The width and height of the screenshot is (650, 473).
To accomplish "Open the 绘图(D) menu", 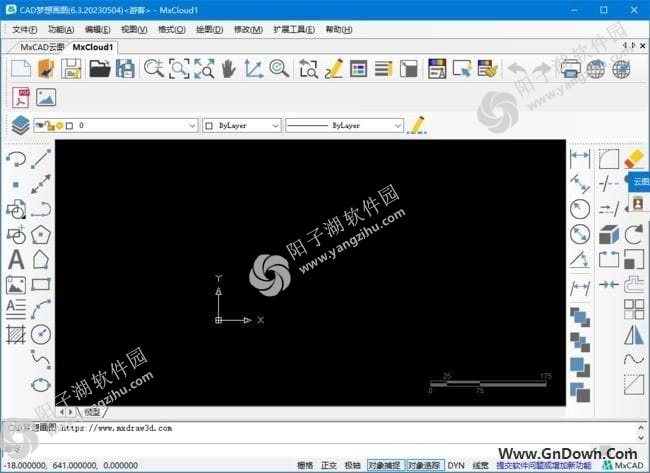I will (x=209, y=29).
